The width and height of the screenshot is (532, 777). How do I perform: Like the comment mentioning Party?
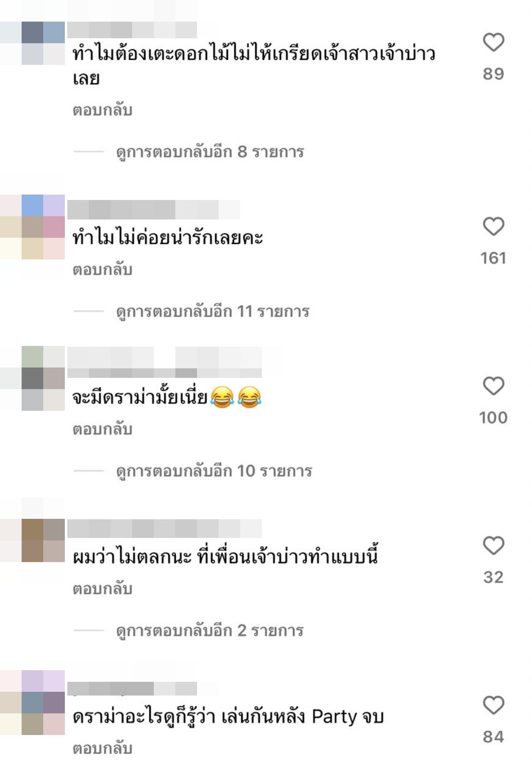tap(493, 705)
